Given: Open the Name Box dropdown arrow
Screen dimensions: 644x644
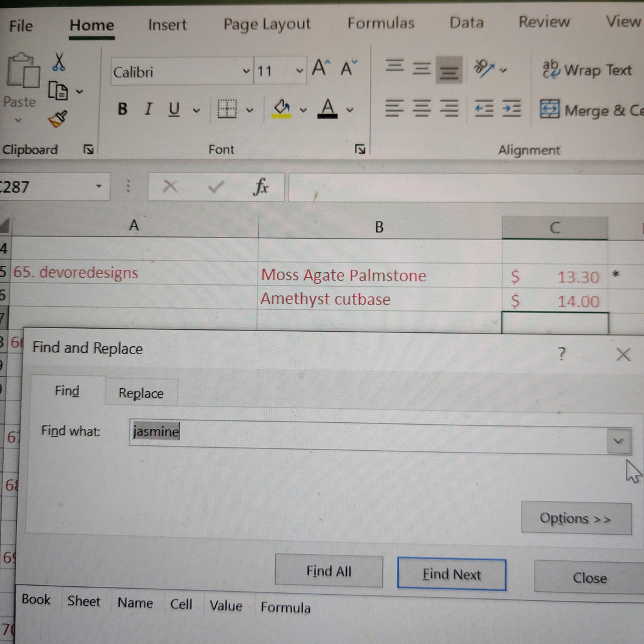Looking at the screenshot, I should coord(99,187).
